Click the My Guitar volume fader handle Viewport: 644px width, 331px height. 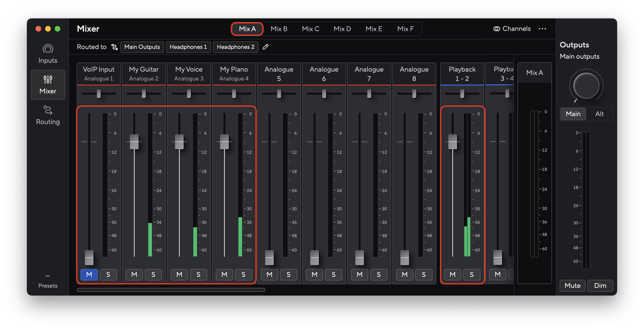click(x=134, y=142)
